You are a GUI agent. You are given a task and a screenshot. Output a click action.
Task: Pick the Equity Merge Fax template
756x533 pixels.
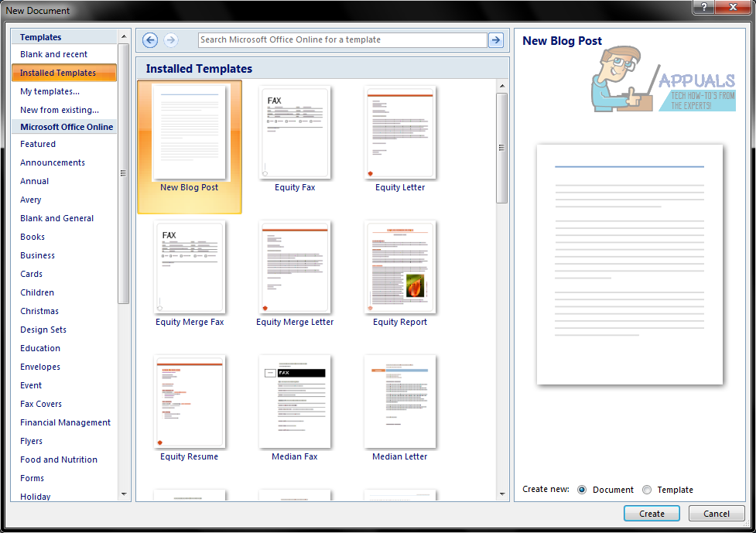click(190, 274)
